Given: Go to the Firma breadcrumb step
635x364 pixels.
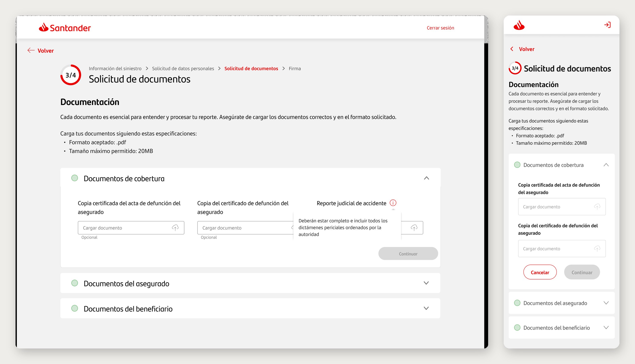Looking at the screenshot, I should (x=295, y=69).
